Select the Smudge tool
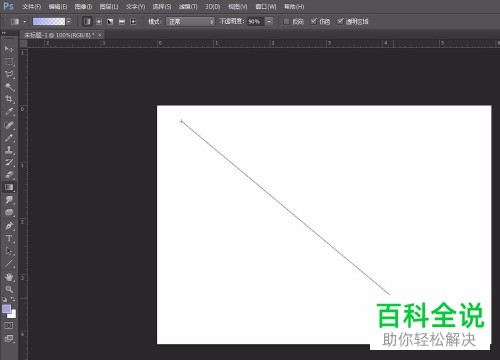Viewport: 500px width, 360px height. (9, 200)
